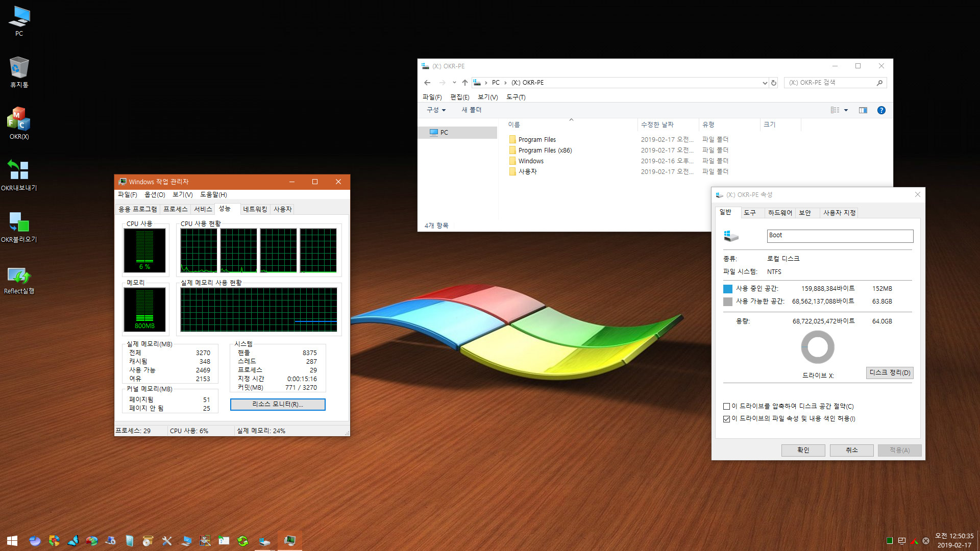Confirm properties with 확인 button
Viewport: 980px width, 551px height.
pos(803,450)
